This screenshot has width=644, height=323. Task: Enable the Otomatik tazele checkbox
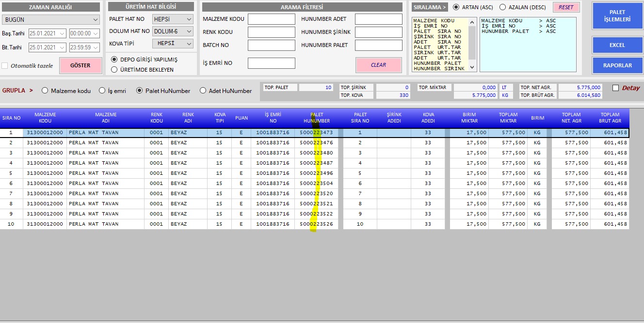tap(5, 66)
